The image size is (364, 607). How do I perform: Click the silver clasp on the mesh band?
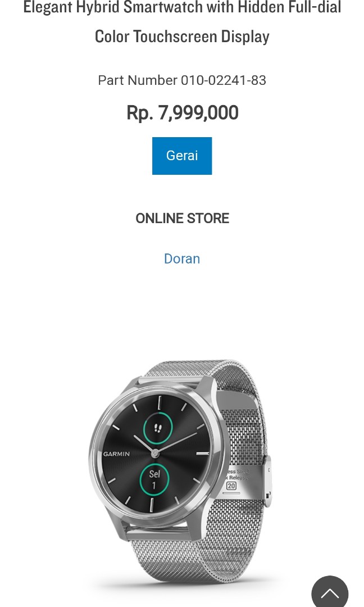tap(267, 481)
